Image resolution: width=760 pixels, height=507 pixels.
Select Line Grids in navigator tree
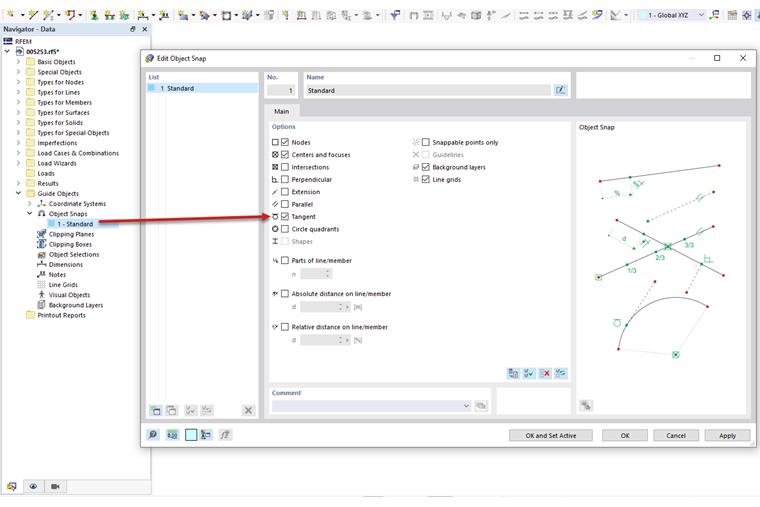[x=63, y=285]
